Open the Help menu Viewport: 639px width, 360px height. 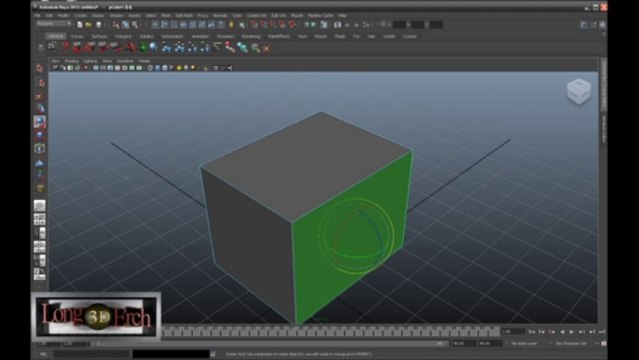(342, 15)
